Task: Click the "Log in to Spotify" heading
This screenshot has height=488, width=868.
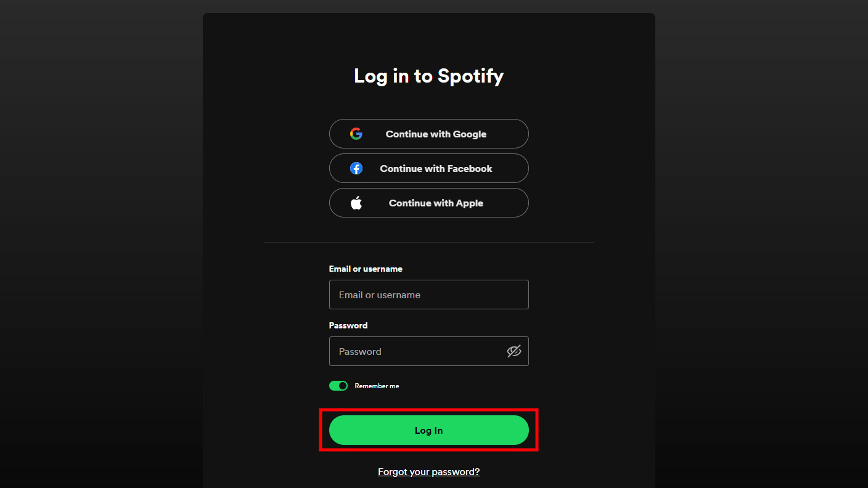Action: click(428, 76)
